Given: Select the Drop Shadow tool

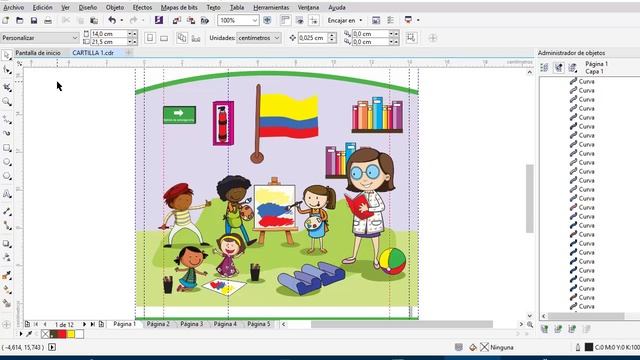Looking at the screenshot, I should (7, 244).
